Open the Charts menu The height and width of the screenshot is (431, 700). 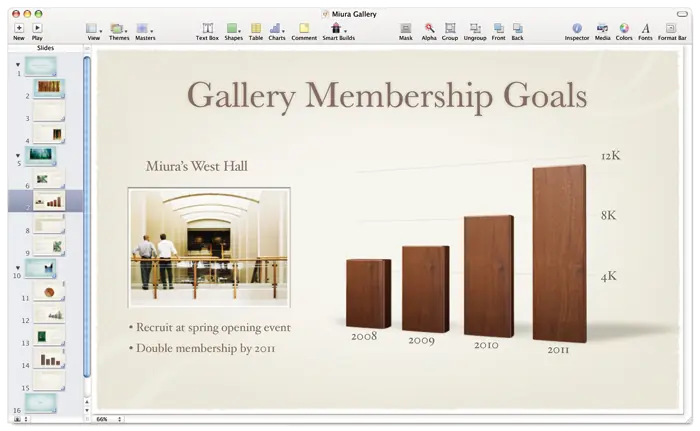277,31
